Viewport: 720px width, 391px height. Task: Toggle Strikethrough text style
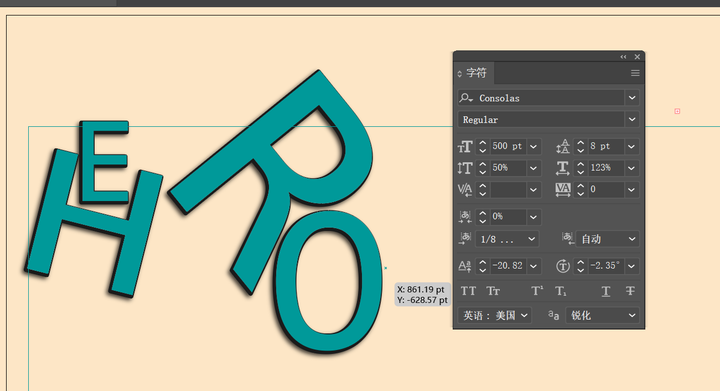coord(630,291)
